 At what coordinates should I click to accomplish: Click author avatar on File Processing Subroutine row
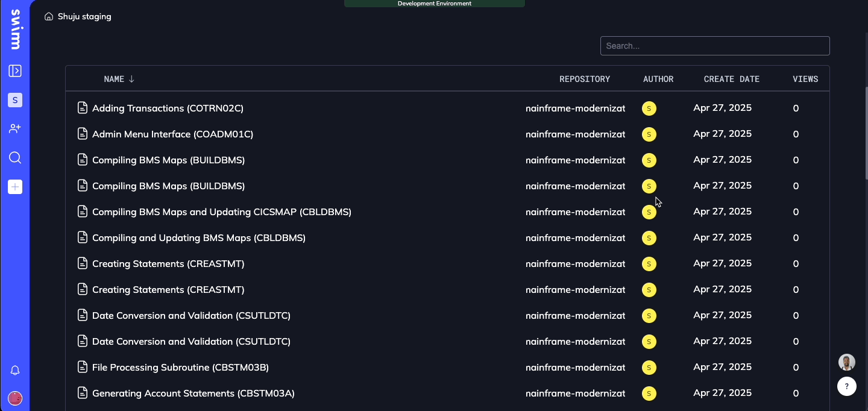tap(649, 368)
